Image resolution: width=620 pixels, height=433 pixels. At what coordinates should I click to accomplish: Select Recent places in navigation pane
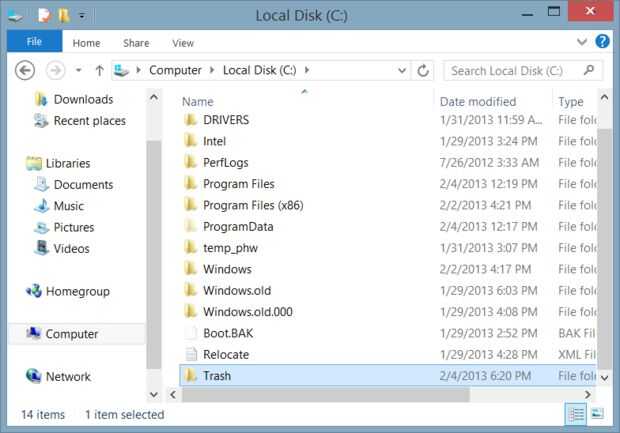point(89,121)
